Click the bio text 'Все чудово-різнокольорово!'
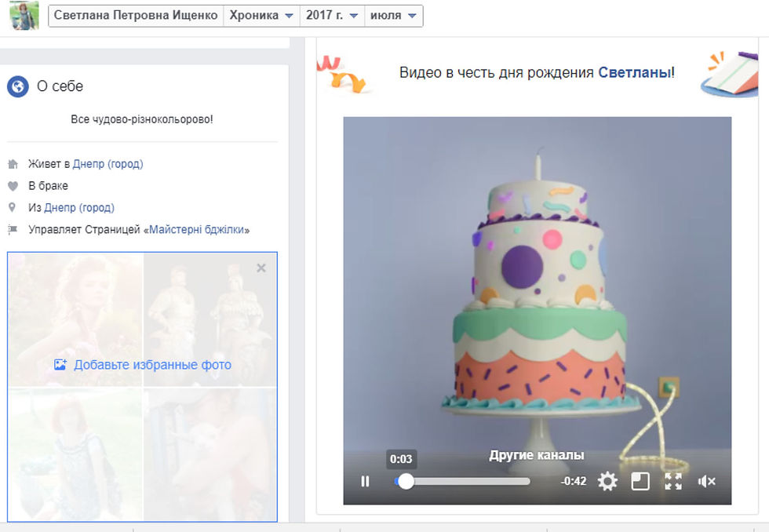This screenshot has width=769, height=532. point(142,119)
